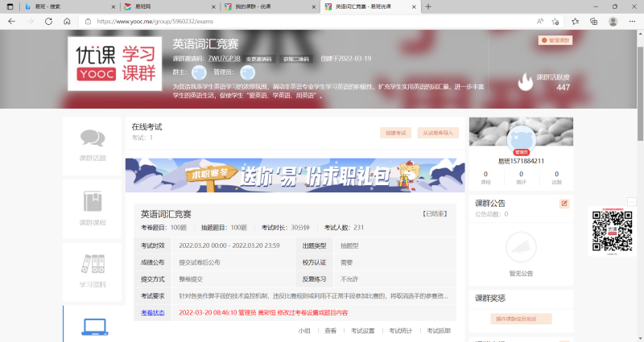Click the edit announcement pencil icon
The height and width of the screenshot is (342, 644).
pos(564,203)
